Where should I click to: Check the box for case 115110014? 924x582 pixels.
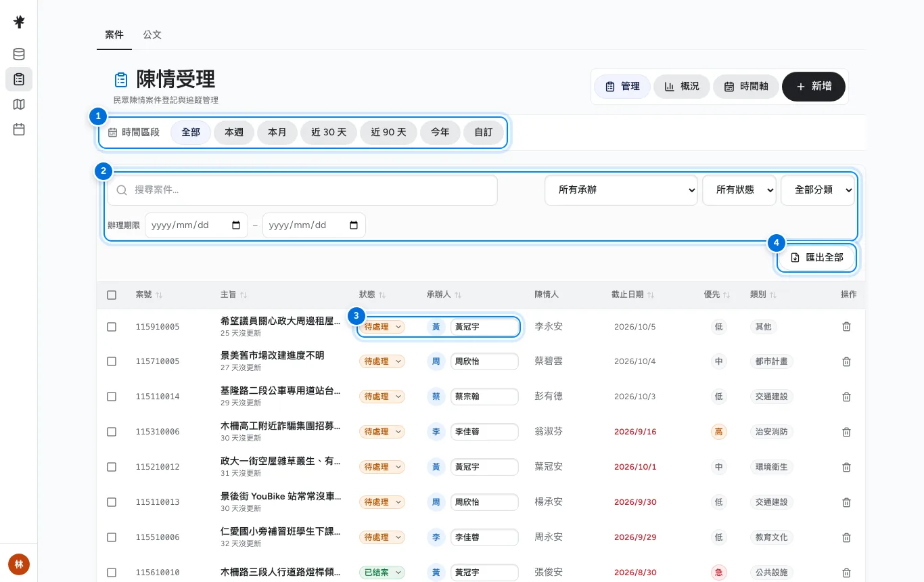(112, 397)
